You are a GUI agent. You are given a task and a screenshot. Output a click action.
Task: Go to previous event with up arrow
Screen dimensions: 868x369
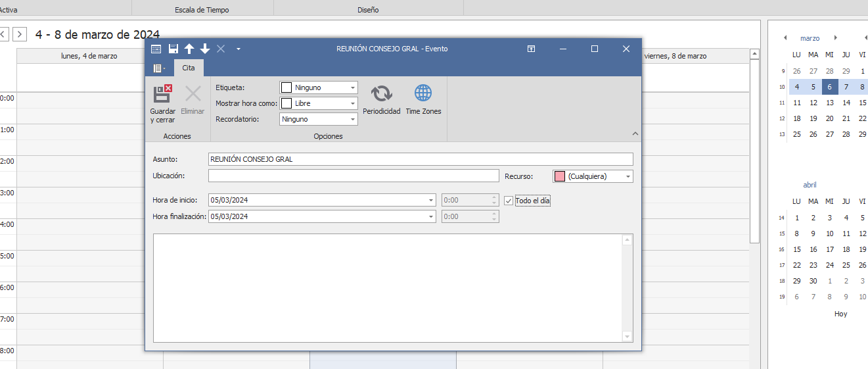[189, 49]
